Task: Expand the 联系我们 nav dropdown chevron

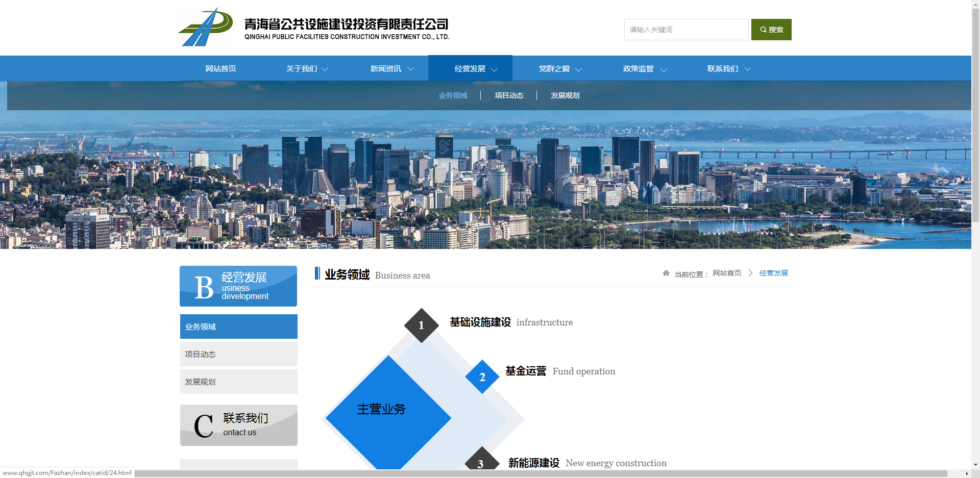Action: pos(747,69)
